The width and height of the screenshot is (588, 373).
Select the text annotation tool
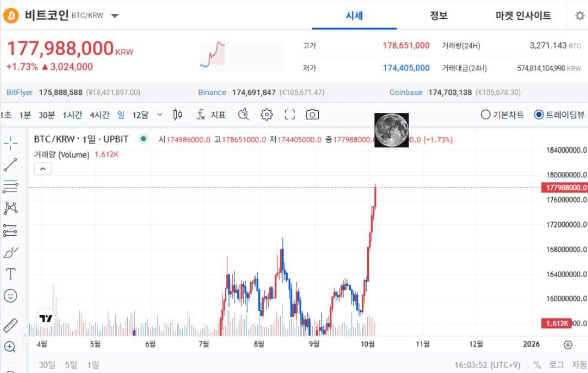(x=10, y=274)
